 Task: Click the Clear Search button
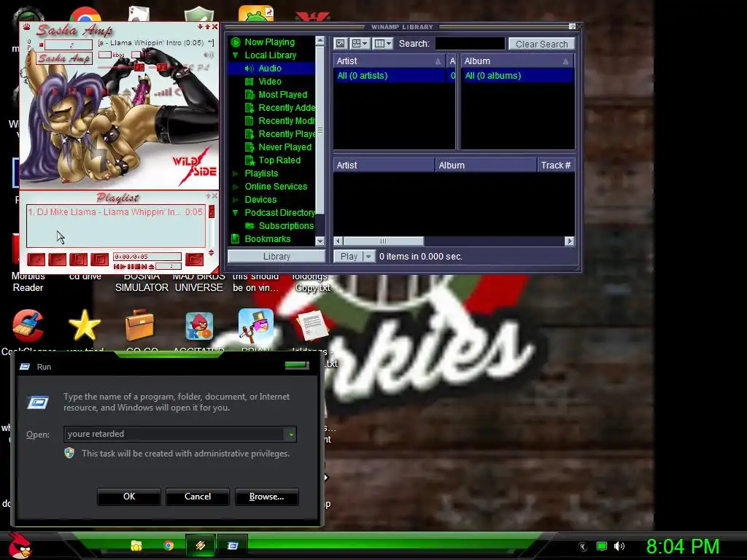[542, 44]
